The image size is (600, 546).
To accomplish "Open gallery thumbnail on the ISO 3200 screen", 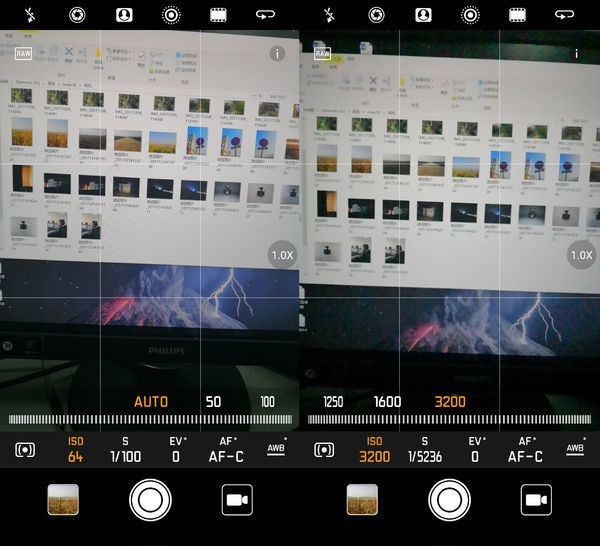I will click(x=362, y=500).
